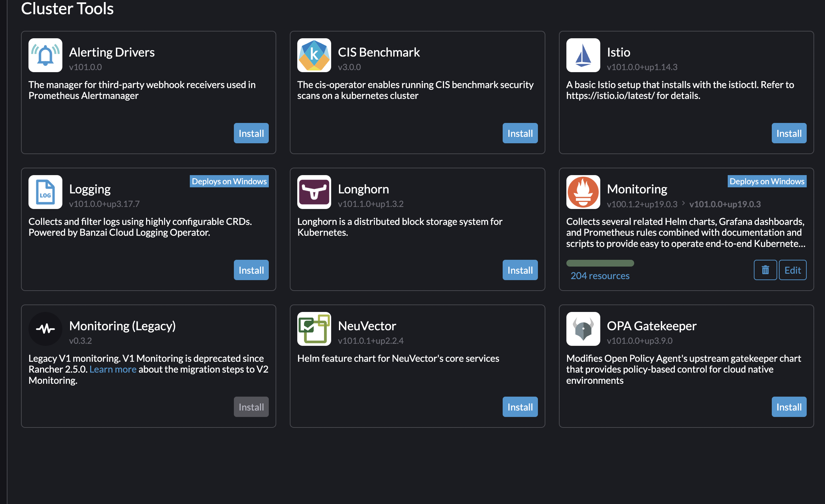825x504 pixels.
Task: Click the Longhorn bull icon
Action: (314, 192)
